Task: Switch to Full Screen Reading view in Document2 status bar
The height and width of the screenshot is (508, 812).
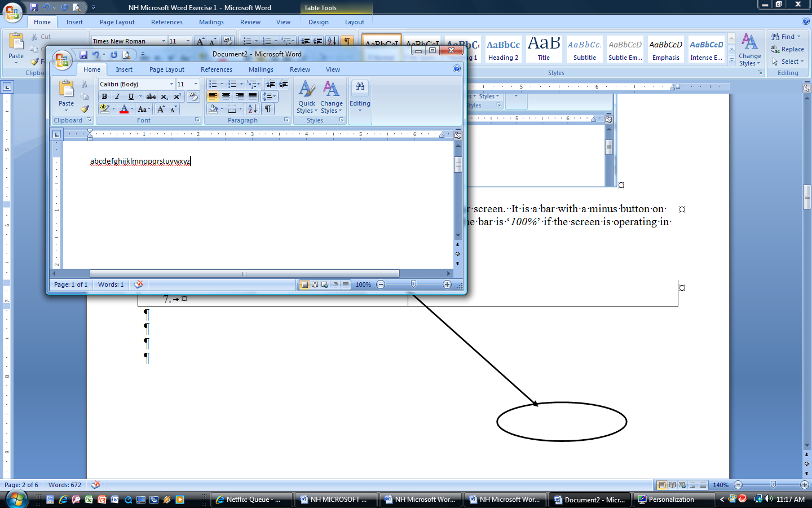Action: (x=315, y=284)
